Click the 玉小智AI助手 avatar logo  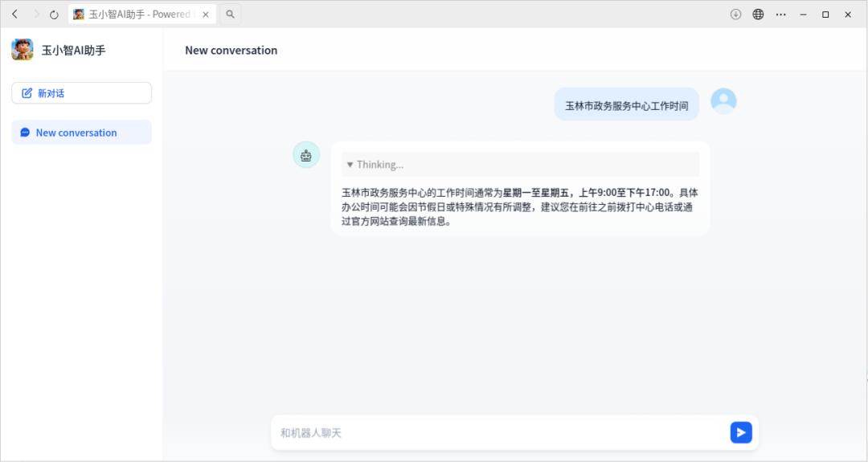click(x=23, y=50)
